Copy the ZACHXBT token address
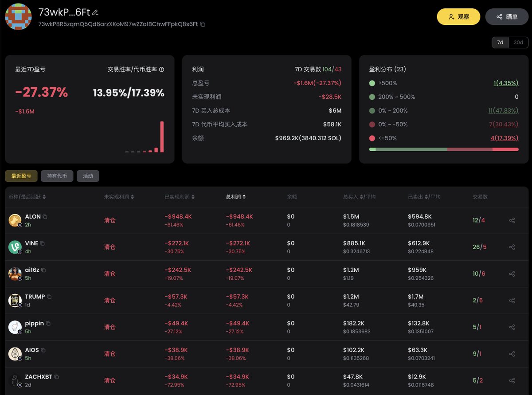This screenshot has height=395, width=532. coord(57,377)
